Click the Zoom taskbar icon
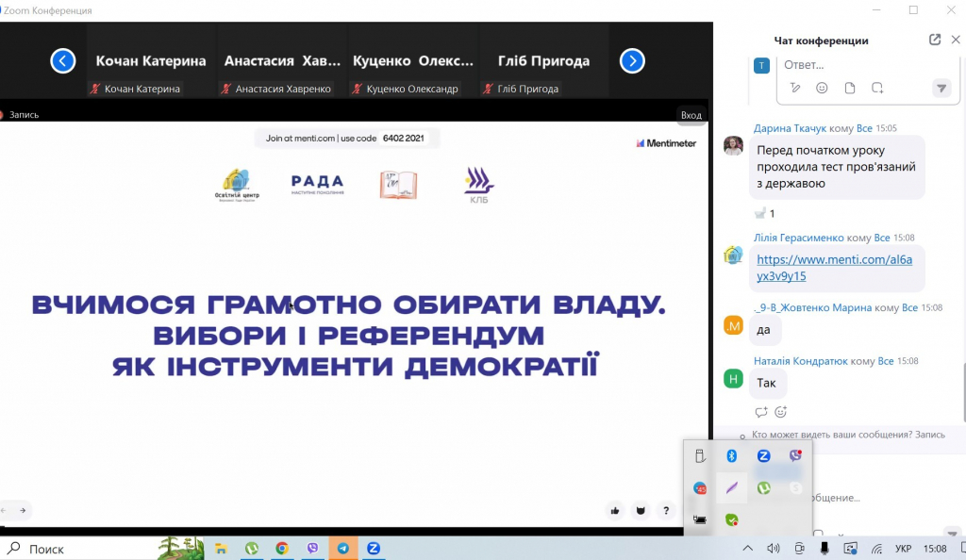 pyautogui.click(x=374, y=549)
